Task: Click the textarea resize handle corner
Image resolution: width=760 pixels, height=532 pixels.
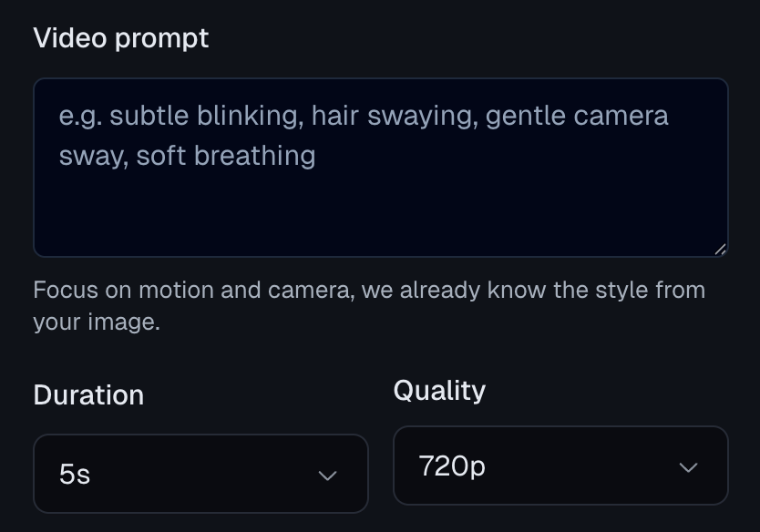Action: pos(720,249)
